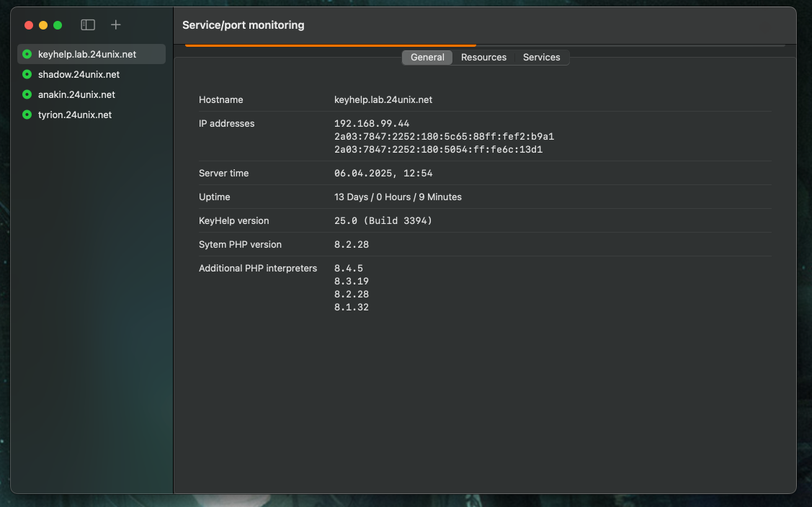This screenshot has width=812, height=507.
Task: Close the window with the red button
Action: tap(29, 25)
